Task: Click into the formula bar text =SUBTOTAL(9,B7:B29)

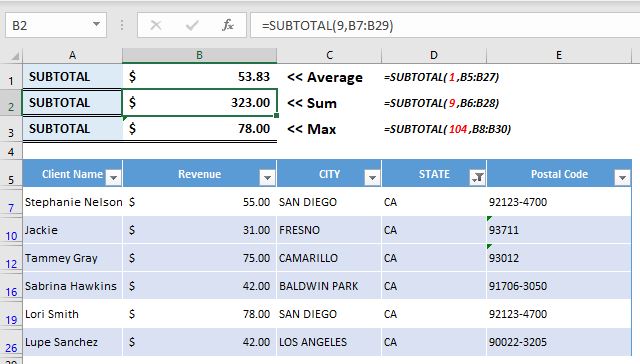Action: tap(327, 25)
